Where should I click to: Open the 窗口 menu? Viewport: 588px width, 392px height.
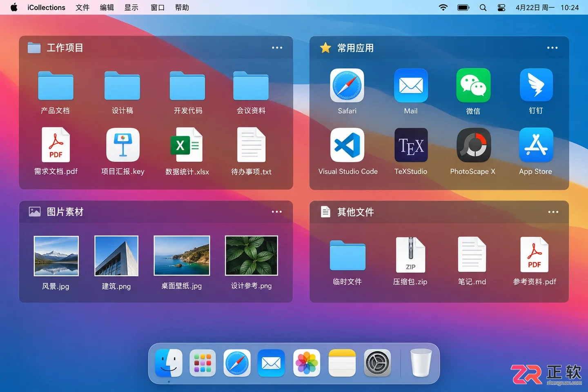tap(158, 7)
